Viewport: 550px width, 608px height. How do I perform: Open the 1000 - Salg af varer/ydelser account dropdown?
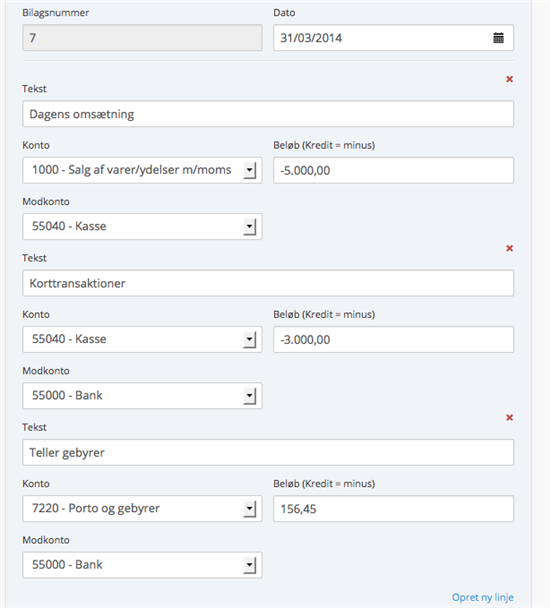pos(142,170)
